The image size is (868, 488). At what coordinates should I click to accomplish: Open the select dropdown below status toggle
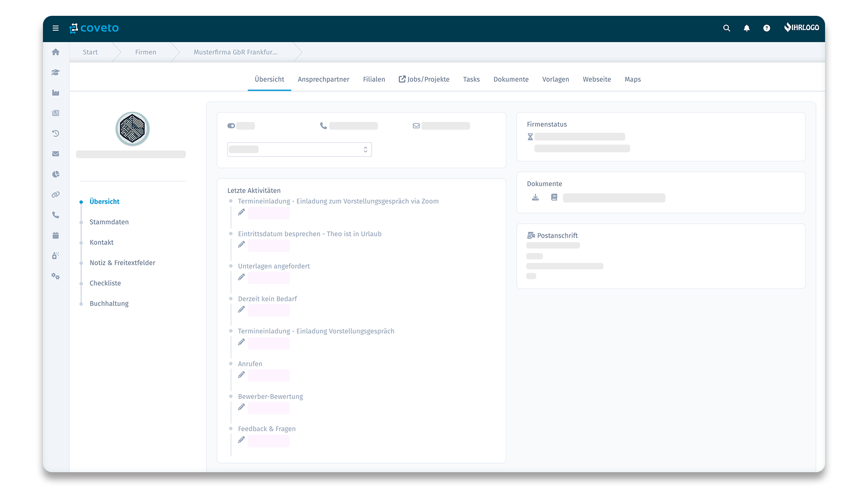pos(299,150)
